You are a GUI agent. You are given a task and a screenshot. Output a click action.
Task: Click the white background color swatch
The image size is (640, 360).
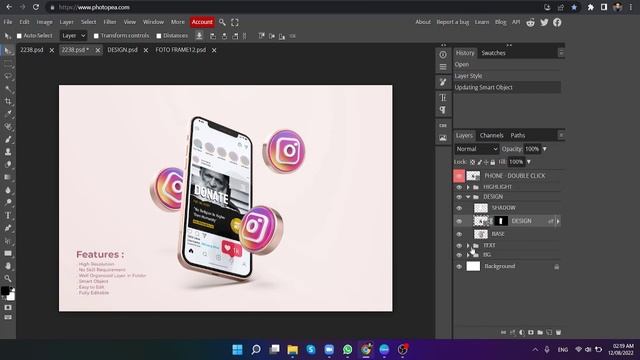point(11,296)
